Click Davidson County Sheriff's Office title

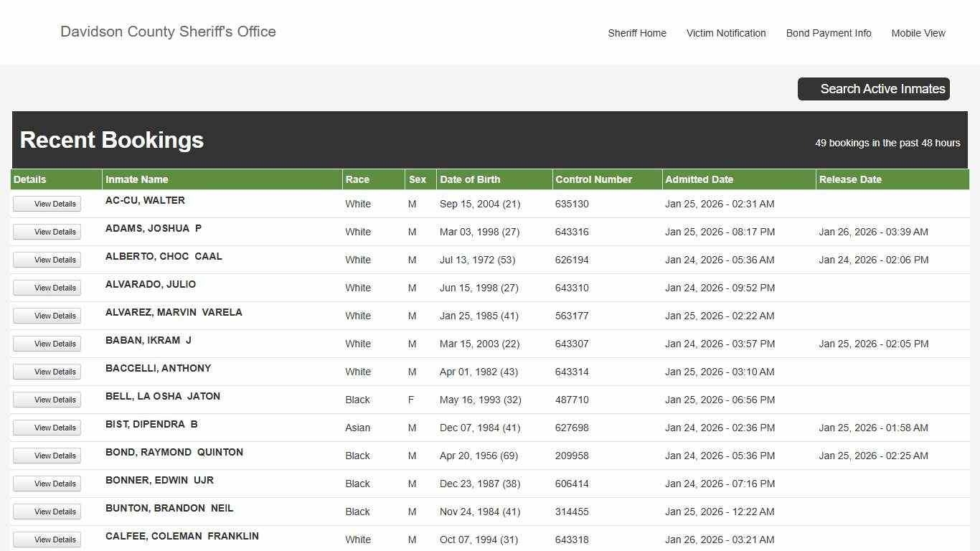coord(168,32)
